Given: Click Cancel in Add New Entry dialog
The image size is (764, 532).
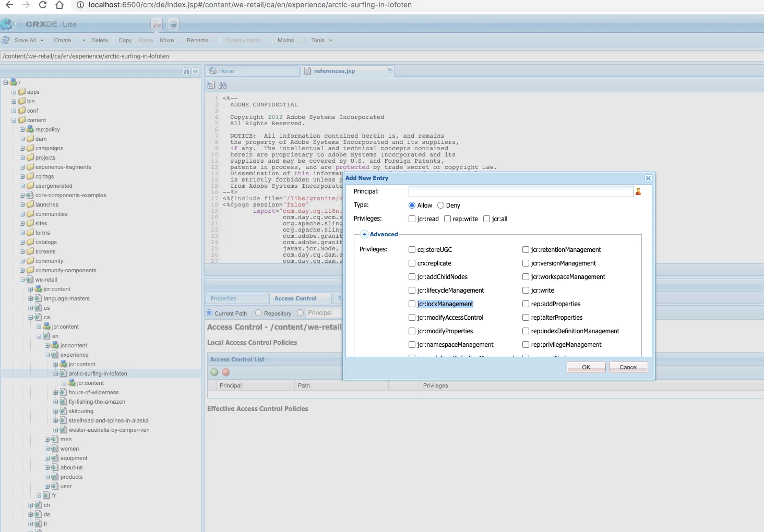Looking at the screenshot, I should (x=628, y=367).
